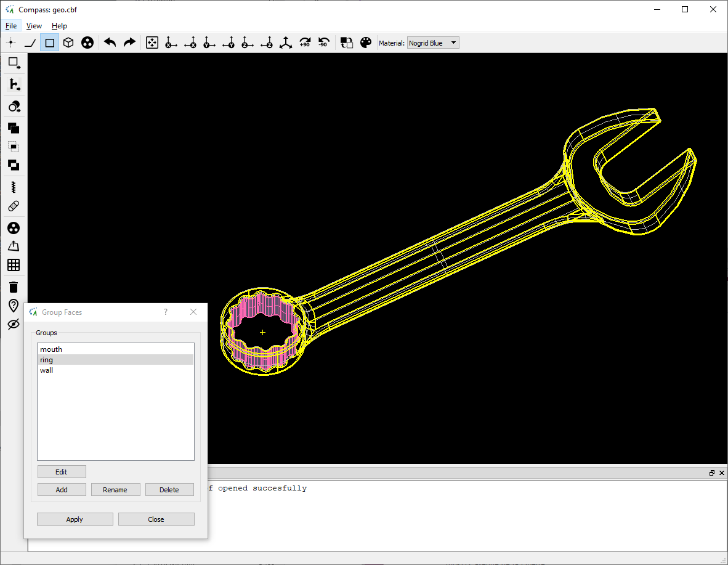The height and width of the screenshot is (565, 728).
Task: Click the isometric axes view toolbar icon
Action: click(285, 42)
